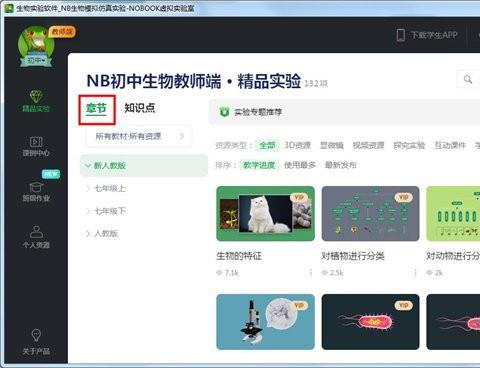This screenshot has height=368, width=480.
Task: Click the 实验专题推荐 shield icon
Action: coord(224,112)
